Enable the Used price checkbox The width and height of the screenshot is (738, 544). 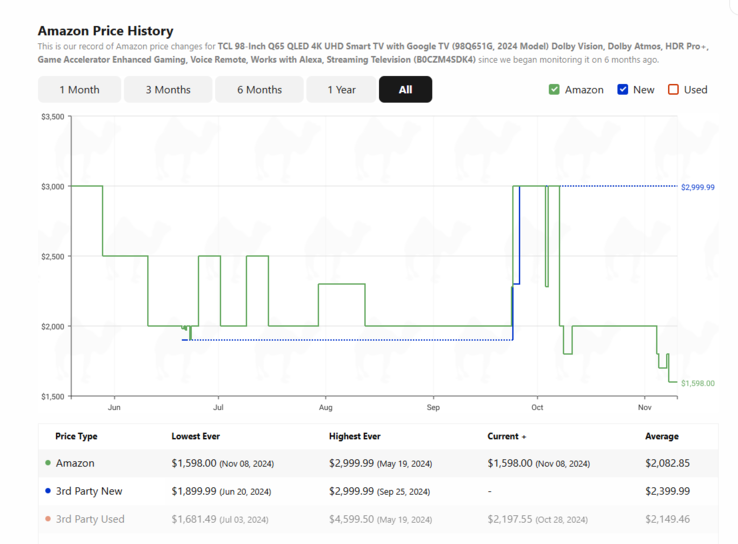coord(673,89)
